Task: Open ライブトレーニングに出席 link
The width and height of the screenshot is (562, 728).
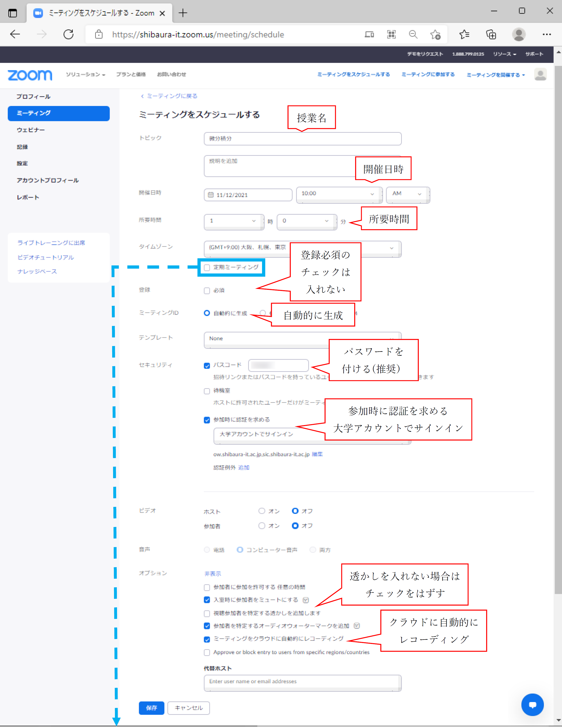Action: click(x=51, y=243)
